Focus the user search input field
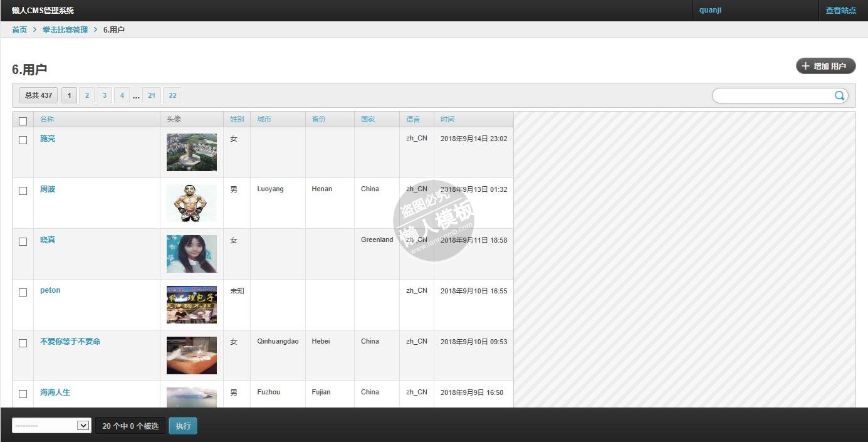 click(773, 95)
